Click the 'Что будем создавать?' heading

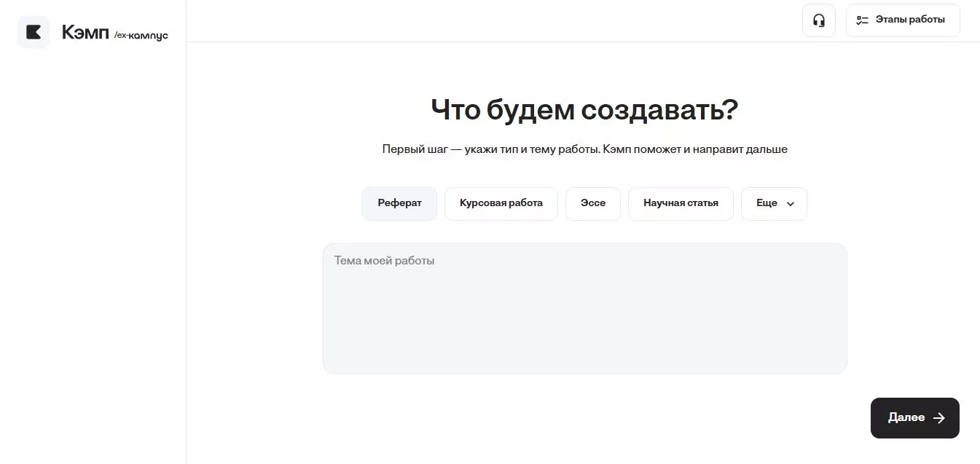point(584,110)
